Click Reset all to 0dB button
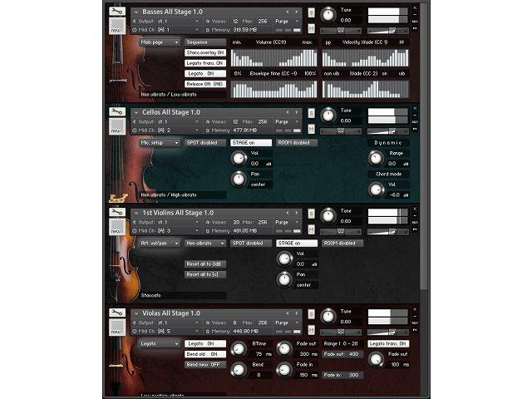This screenshot has height=399, width=532. pyautogui.click(x=205, y=264)
